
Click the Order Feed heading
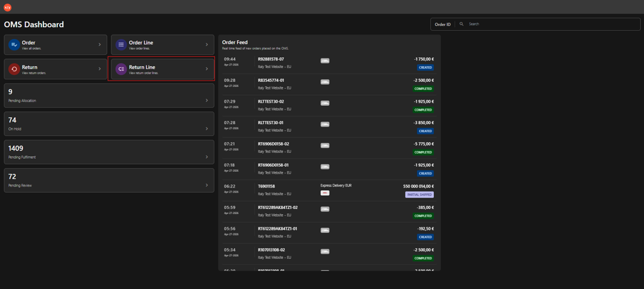[235, 42]
